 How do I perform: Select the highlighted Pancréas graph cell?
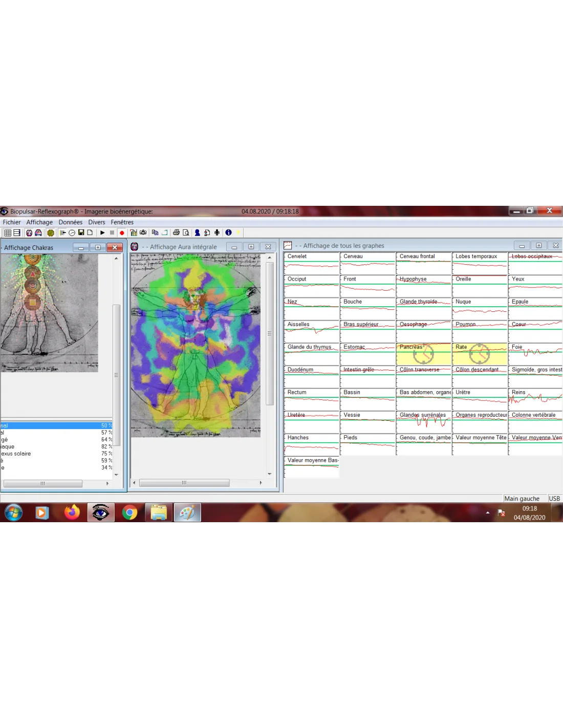423,354
